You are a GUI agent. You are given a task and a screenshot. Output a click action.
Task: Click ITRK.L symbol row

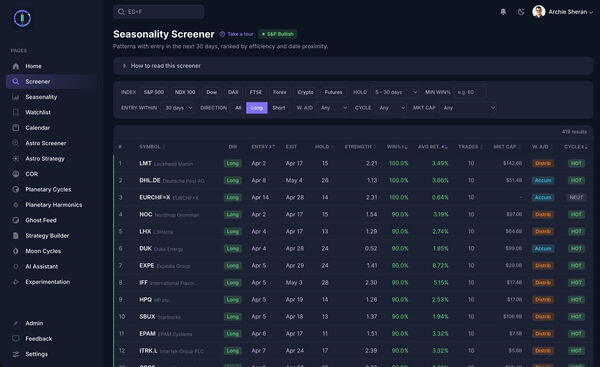point(353,351)
